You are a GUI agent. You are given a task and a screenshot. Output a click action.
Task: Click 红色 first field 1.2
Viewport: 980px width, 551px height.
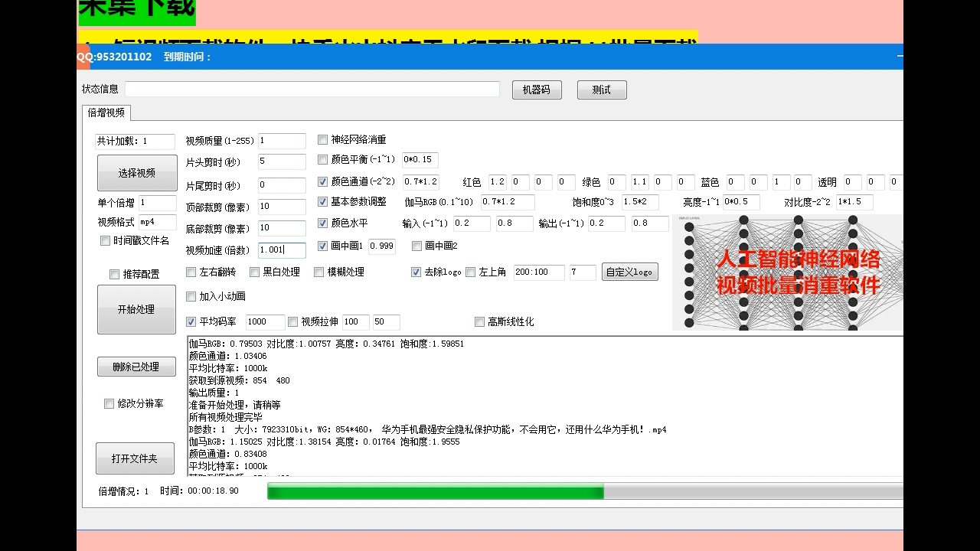click(498, 182)
